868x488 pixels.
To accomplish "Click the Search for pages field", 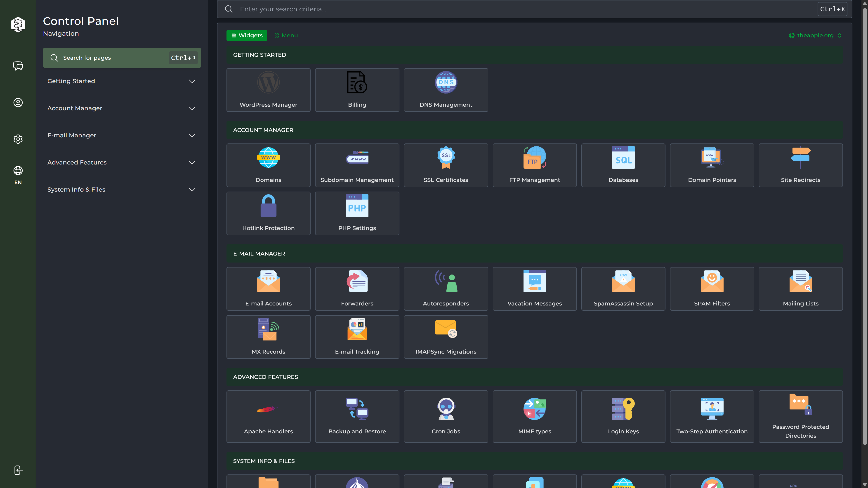I will 122,58.
